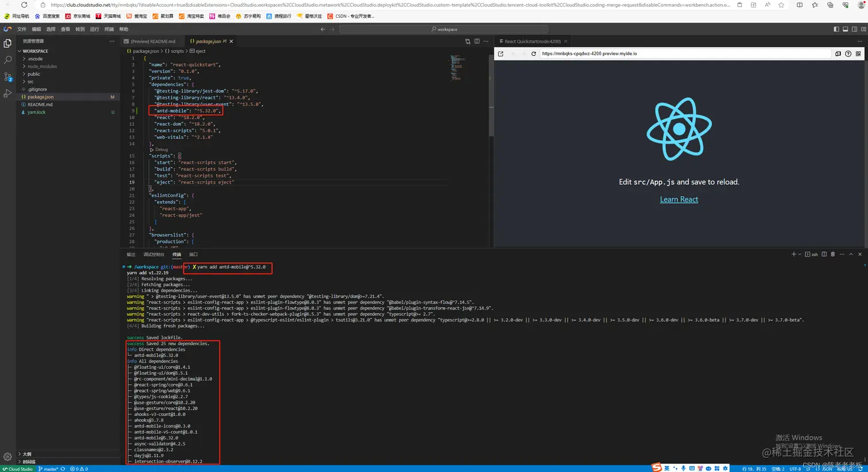The height and width of the screenshot is (472, 868).
Task: Click the preview URL address field
Action: [x=685, y=53]
